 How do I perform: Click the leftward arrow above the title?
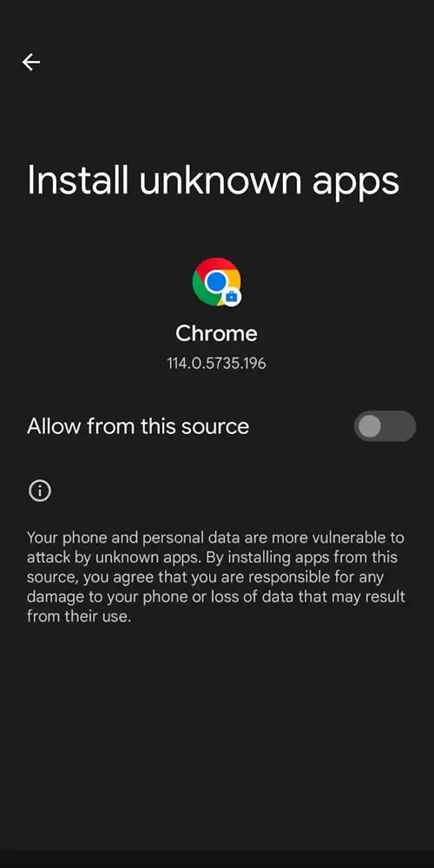31,62
